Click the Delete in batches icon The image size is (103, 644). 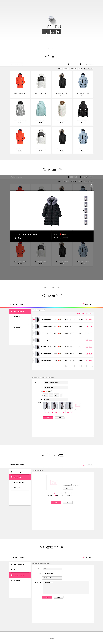[83, 314]
